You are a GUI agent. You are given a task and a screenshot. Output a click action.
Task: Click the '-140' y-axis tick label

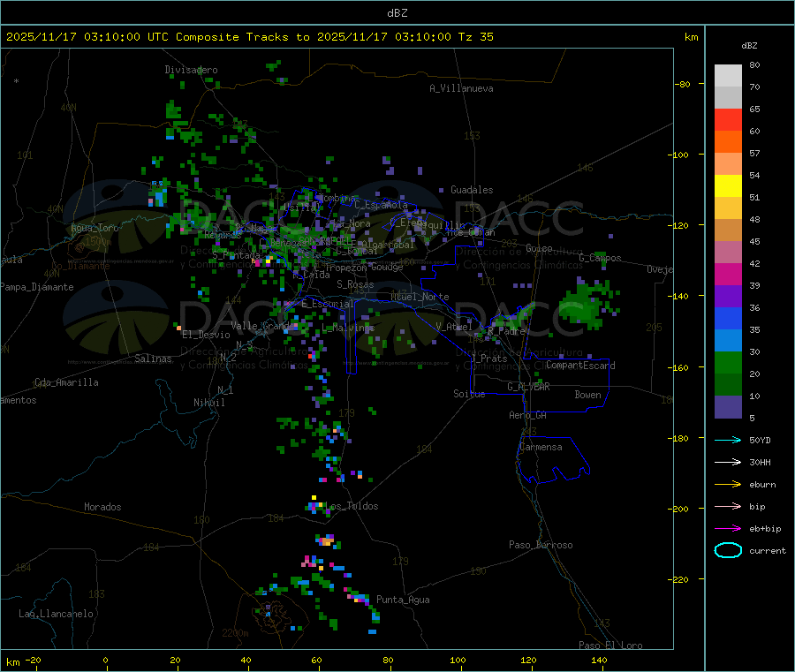pos(679,297)
